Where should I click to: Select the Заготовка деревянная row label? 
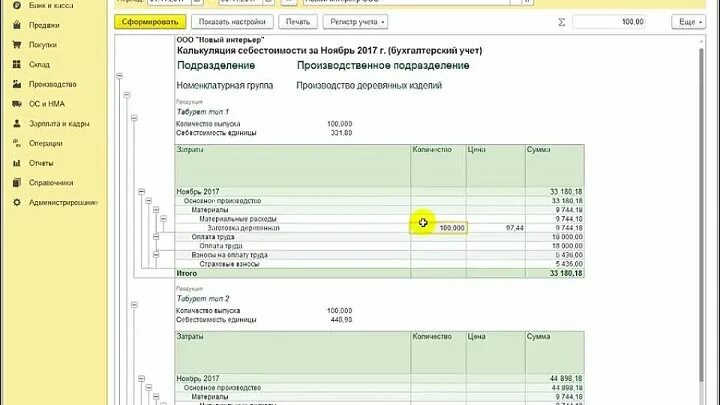point(243,228)
